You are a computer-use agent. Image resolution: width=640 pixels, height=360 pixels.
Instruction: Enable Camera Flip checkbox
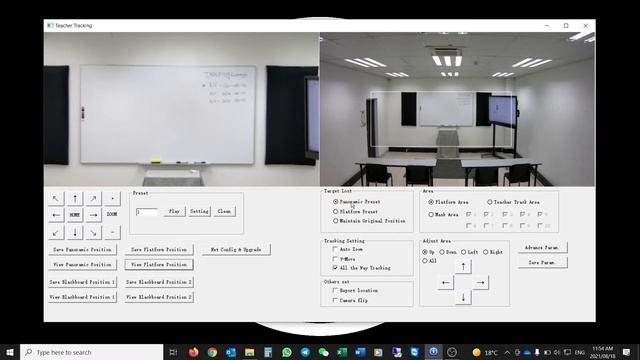tap(335, 300)
